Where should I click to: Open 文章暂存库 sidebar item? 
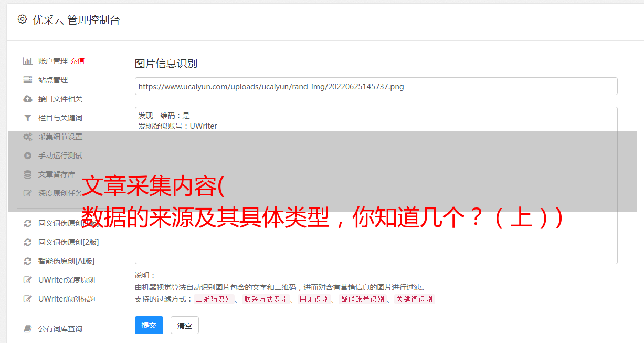[x=57, y=174]
